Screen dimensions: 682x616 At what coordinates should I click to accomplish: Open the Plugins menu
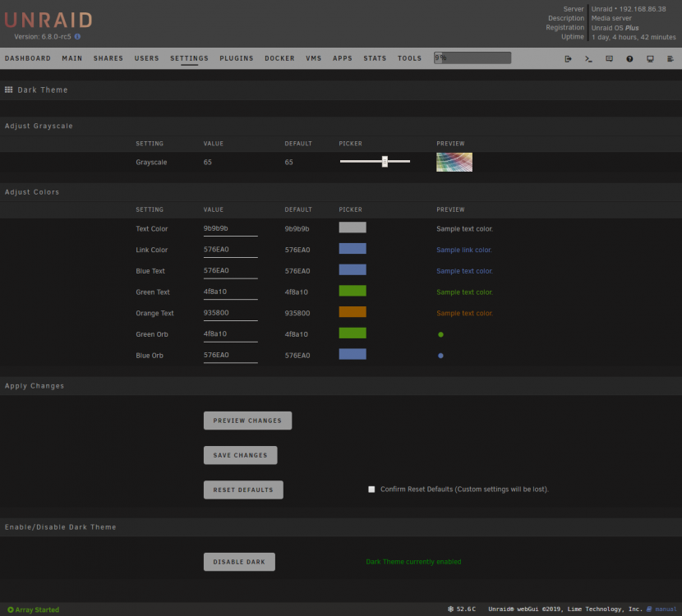click(237, 58)
